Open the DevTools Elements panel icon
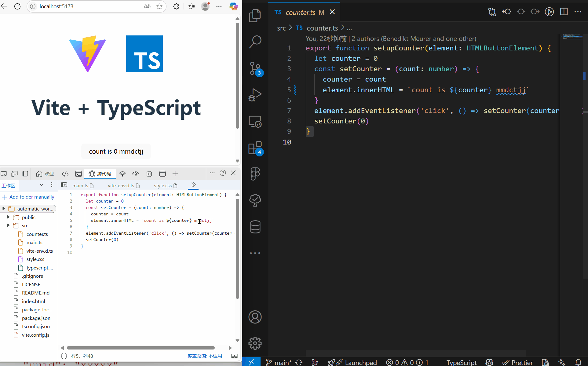This screenshot has height=366, width=588. tap(65, 174)
